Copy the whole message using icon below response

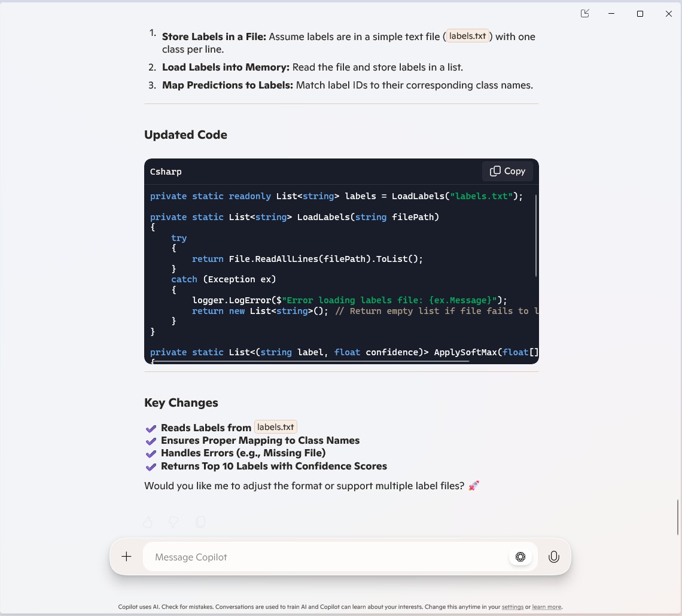[x=200, y=522]
